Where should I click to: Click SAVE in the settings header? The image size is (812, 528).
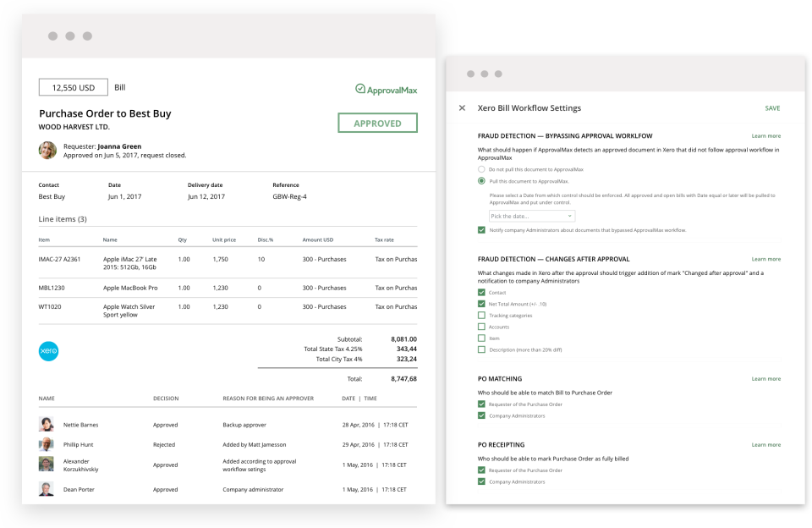pos(771,108)
